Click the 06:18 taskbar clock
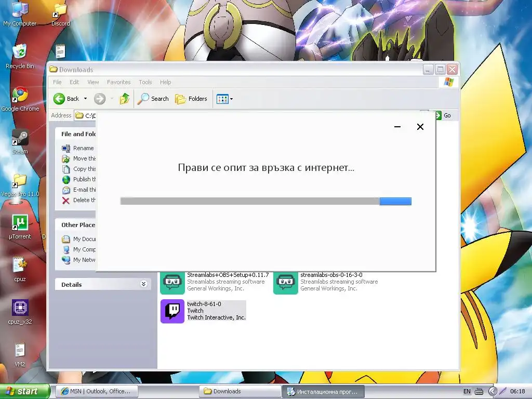 518,392
